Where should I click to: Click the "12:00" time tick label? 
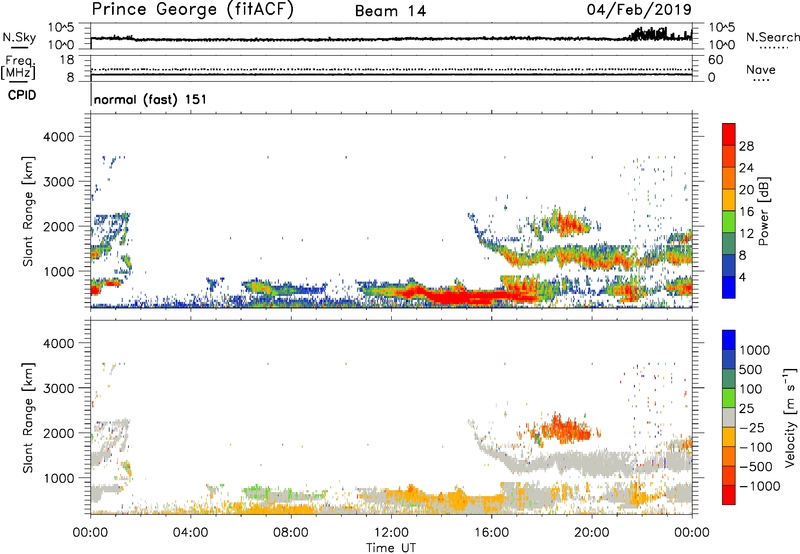pyautogui.click(x=391, y=533)
